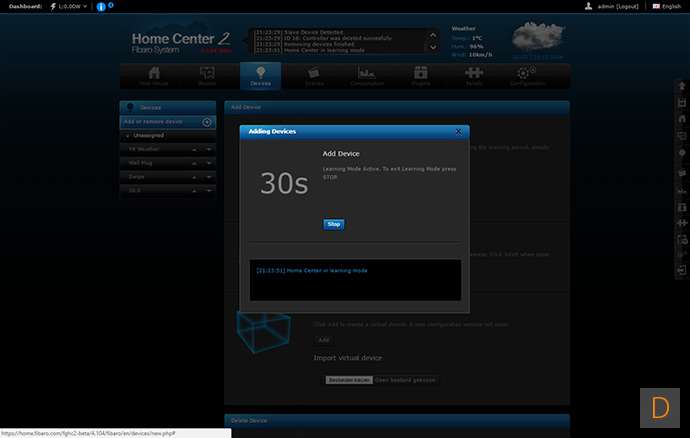Open the Plugins section

(x=421, y=76)
